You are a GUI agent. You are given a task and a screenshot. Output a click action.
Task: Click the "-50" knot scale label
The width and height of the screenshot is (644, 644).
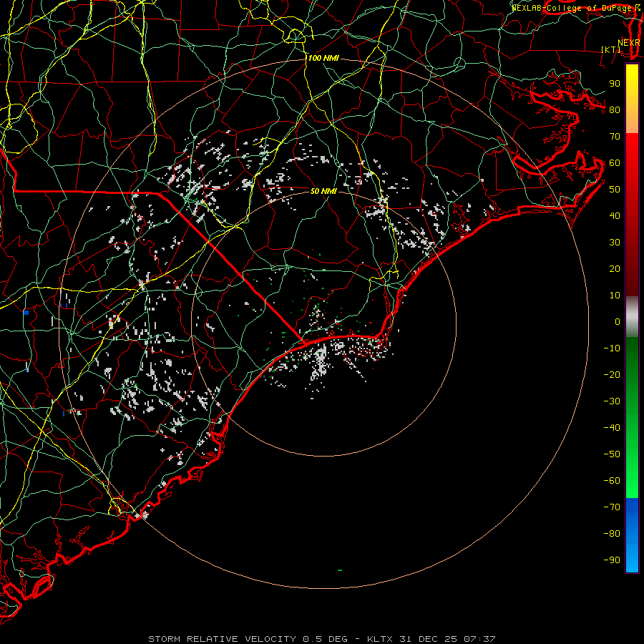612,454
